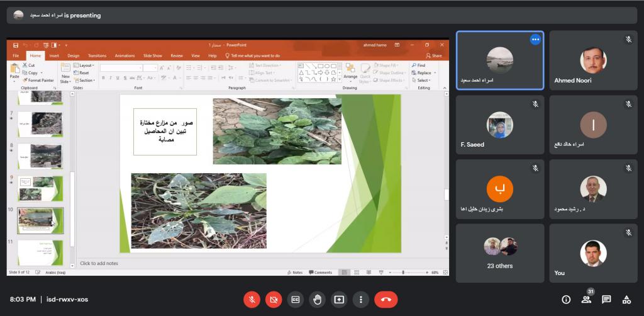The width and height of the screenshot is (644, 316).
Task: Open the meeting details info icon
Action: [x=566, y=300]
